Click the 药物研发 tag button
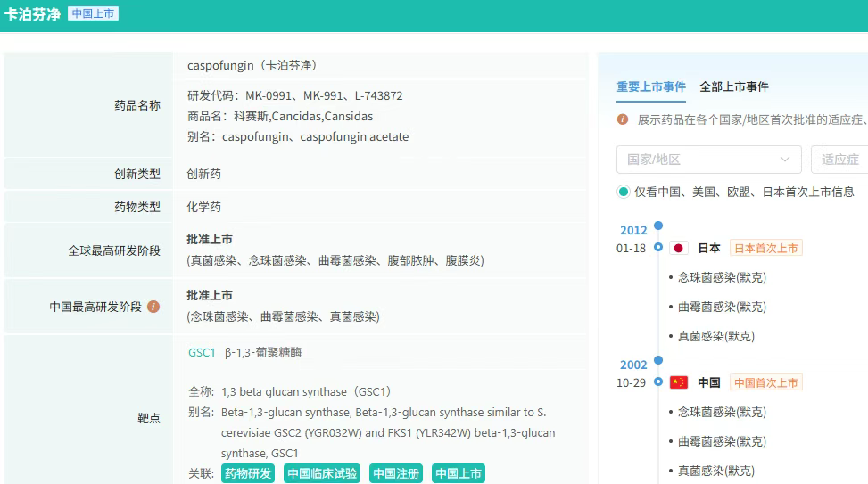868x484 pixels. point(248,473)
